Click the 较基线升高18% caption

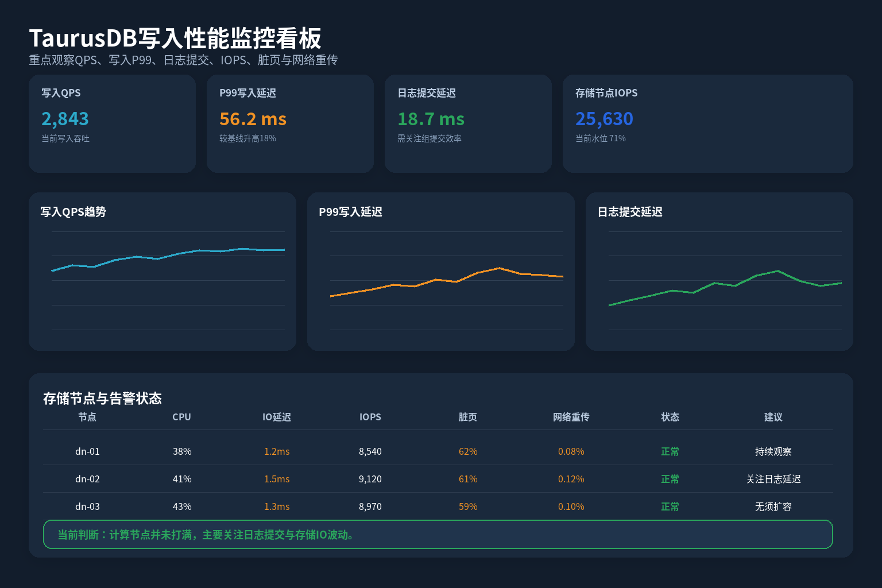coord(247,138)
